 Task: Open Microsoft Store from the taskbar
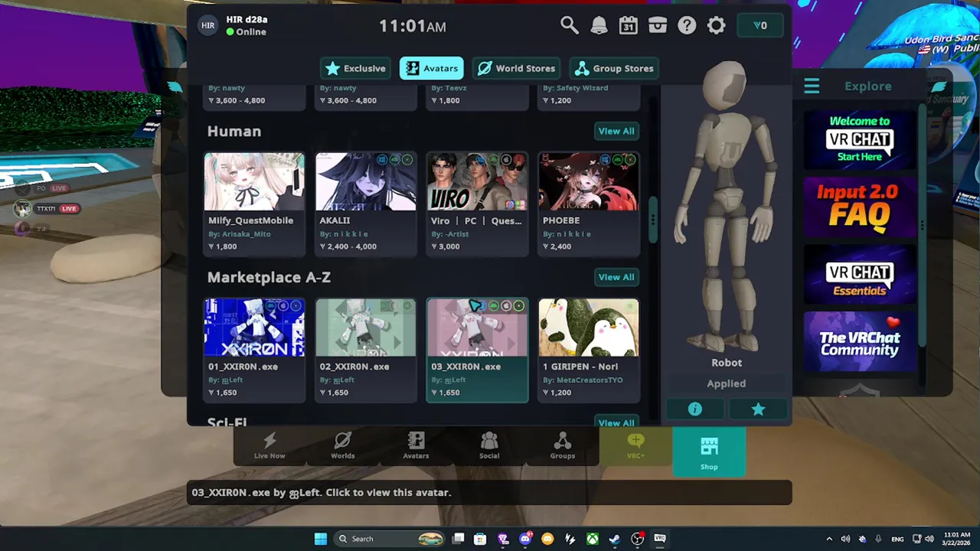(480, 539)
